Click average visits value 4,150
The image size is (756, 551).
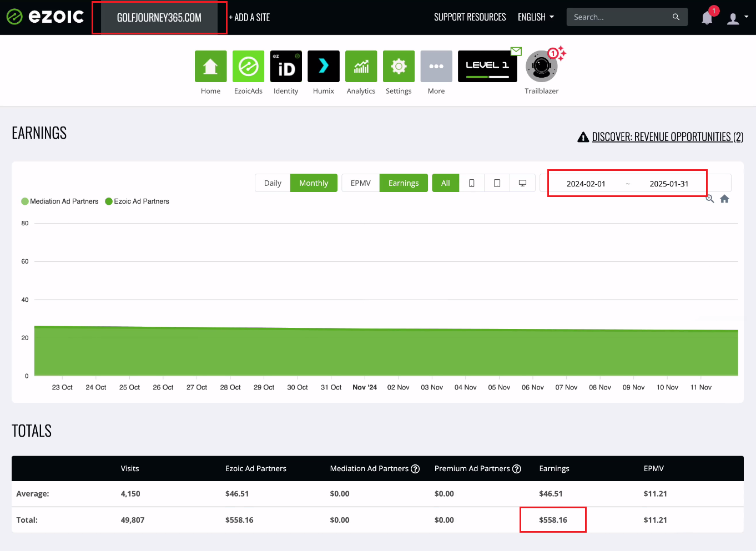click(x=130, y=494)
